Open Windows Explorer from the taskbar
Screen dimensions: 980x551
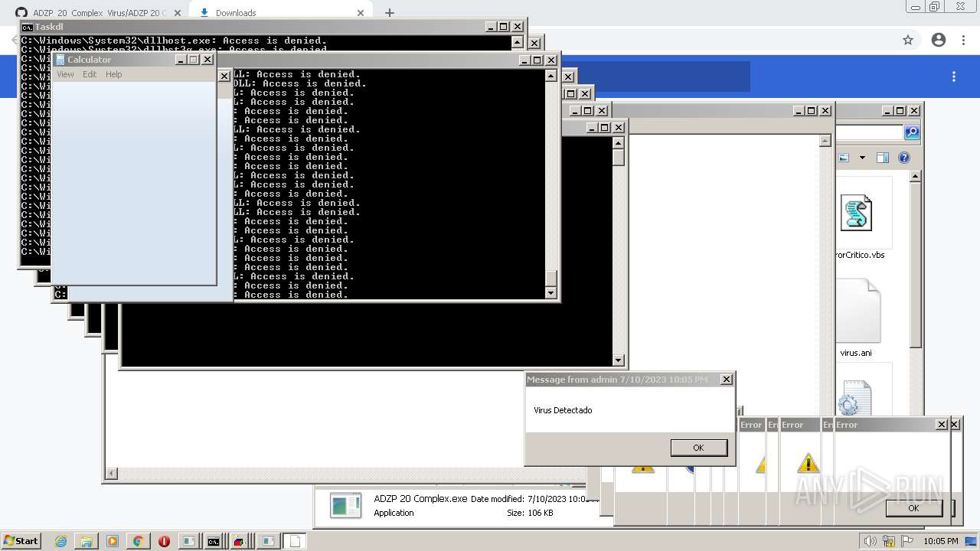(x=86, y=541)
